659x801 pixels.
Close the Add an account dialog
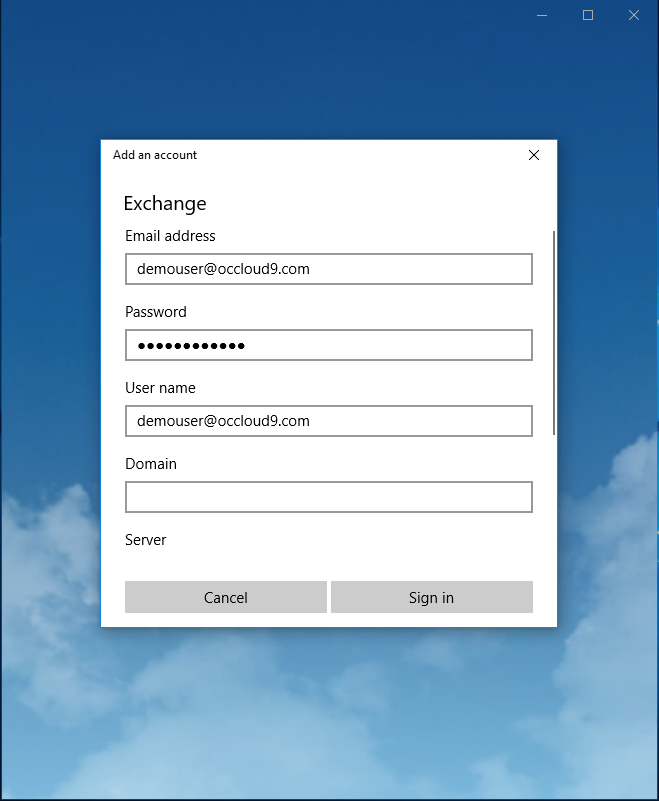coord(534,155)
